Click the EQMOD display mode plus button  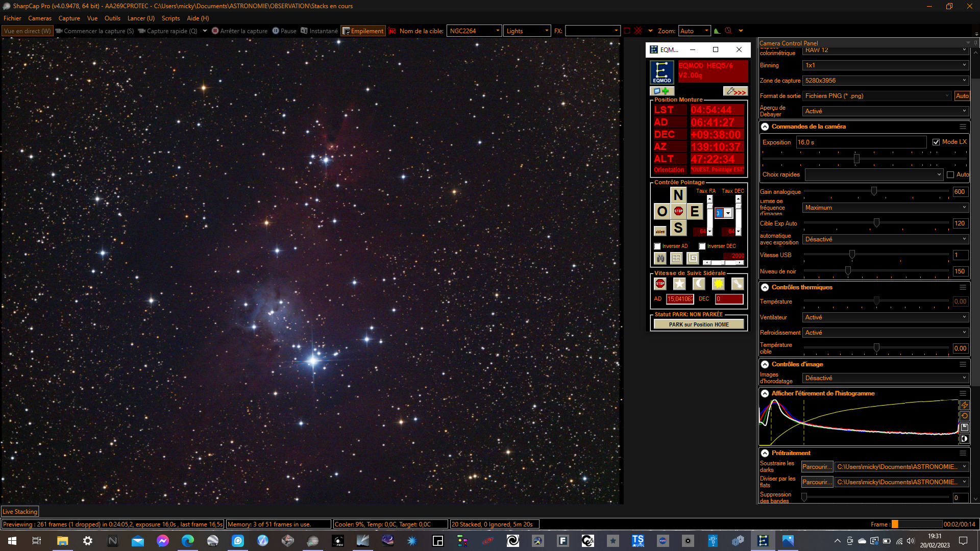pyautogui.click(x=661, y=91)
